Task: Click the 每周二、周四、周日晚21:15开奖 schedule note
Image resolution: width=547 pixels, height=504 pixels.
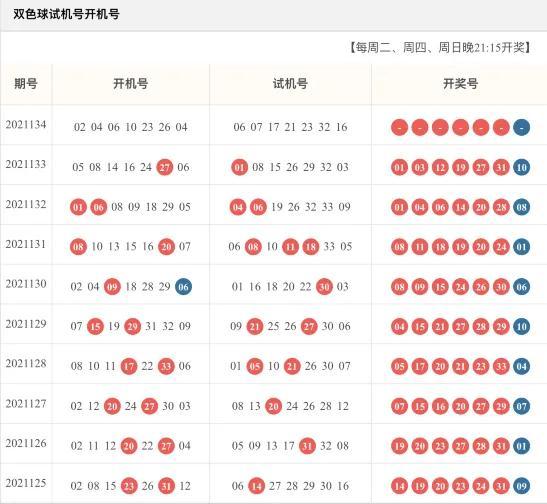Action: 440,47
